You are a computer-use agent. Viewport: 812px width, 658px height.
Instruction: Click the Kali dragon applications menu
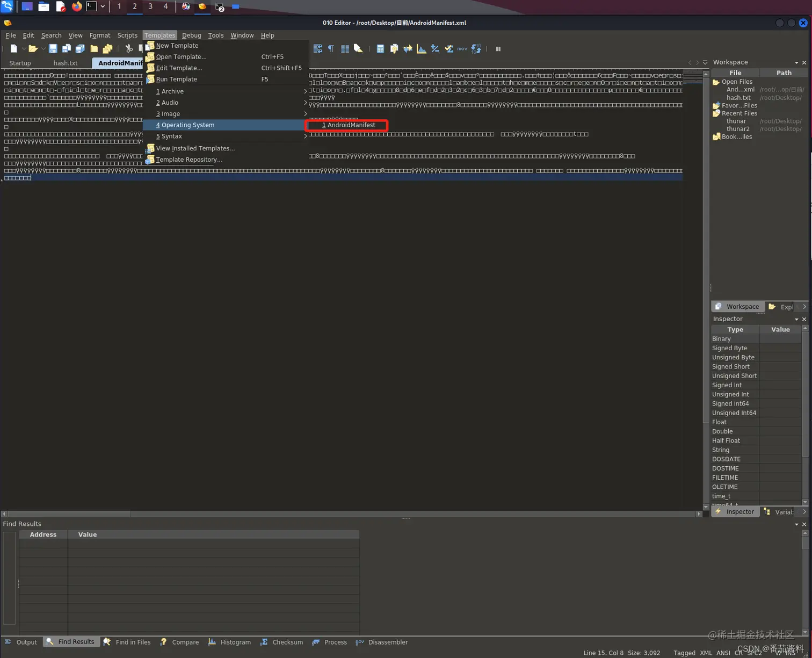click(7, 6)
